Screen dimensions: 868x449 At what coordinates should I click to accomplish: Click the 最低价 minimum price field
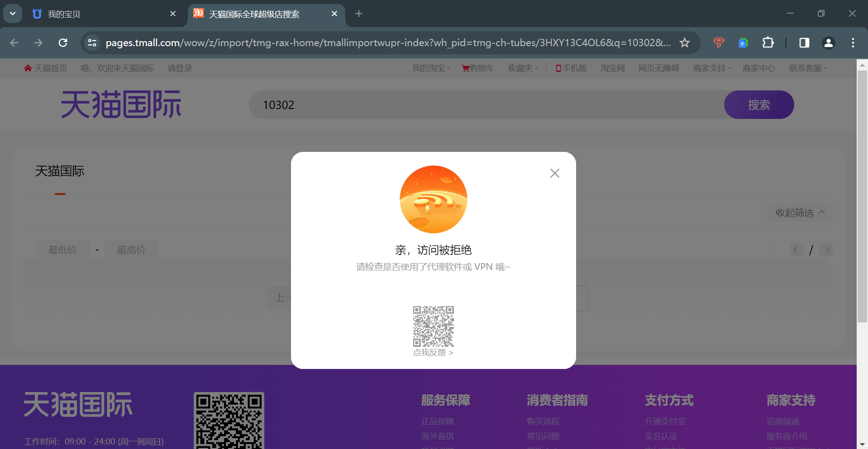[x=63, y=250]
